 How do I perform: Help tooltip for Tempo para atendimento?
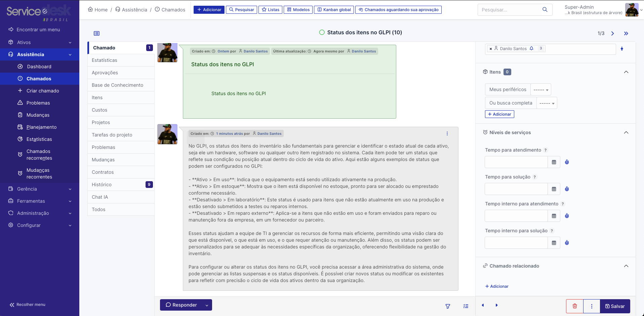(546, 150)
